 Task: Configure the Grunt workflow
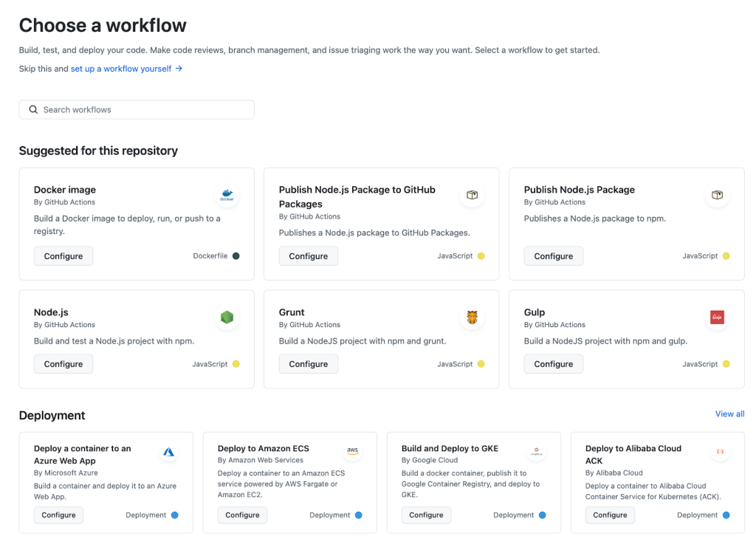pos(309,364)
